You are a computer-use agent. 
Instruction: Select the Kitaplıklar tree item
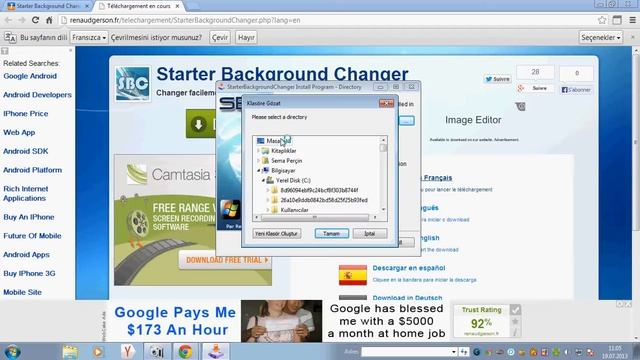(x=284, y=151)
